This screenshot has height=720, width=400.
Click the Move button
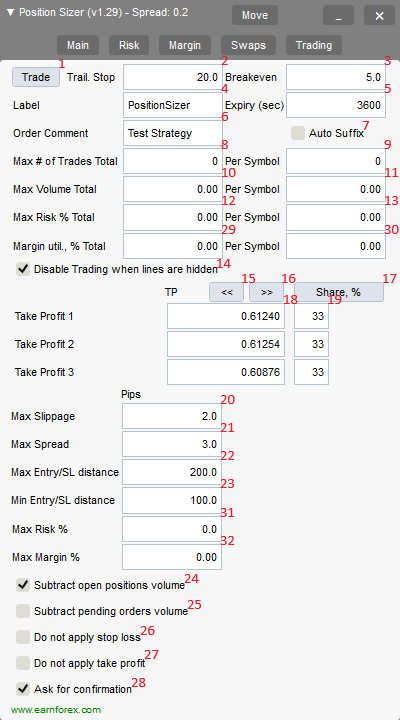pyautogui.click(x=255, y=15)
